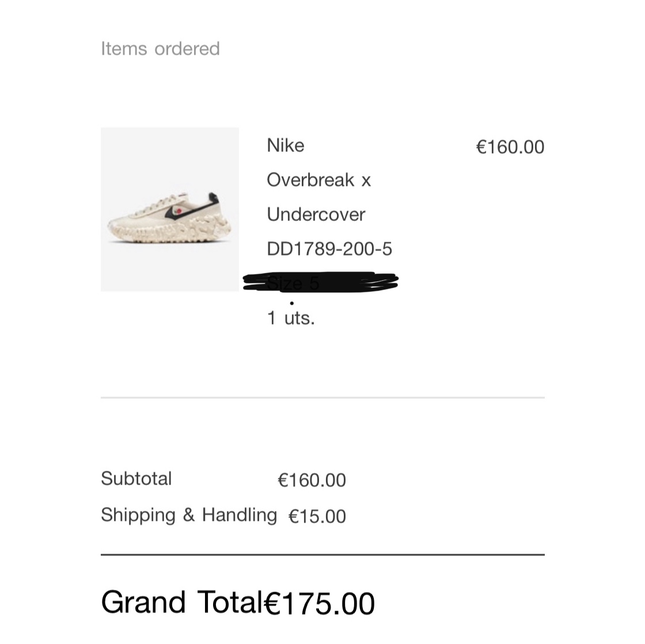Select the Subtotal label

(136, 479)
